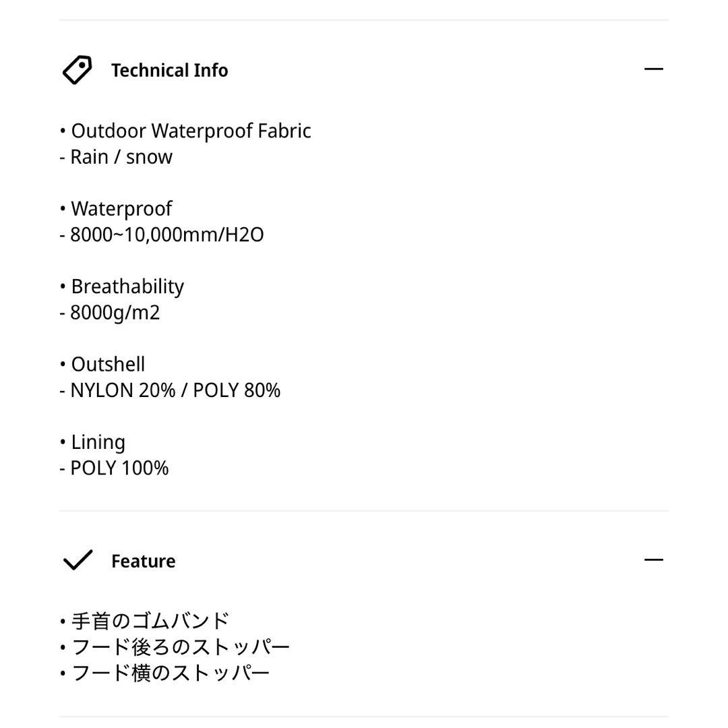Viewport: 728px width, 728px height.
Task: Select the Technical Info header text
Action: [170, 69]
